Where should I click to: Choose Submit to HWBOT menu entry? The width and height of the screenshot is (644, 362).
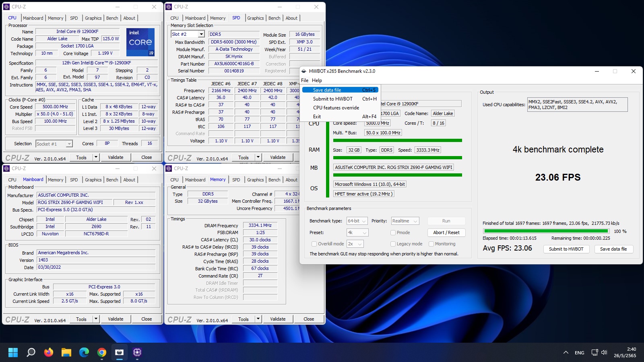340,99
